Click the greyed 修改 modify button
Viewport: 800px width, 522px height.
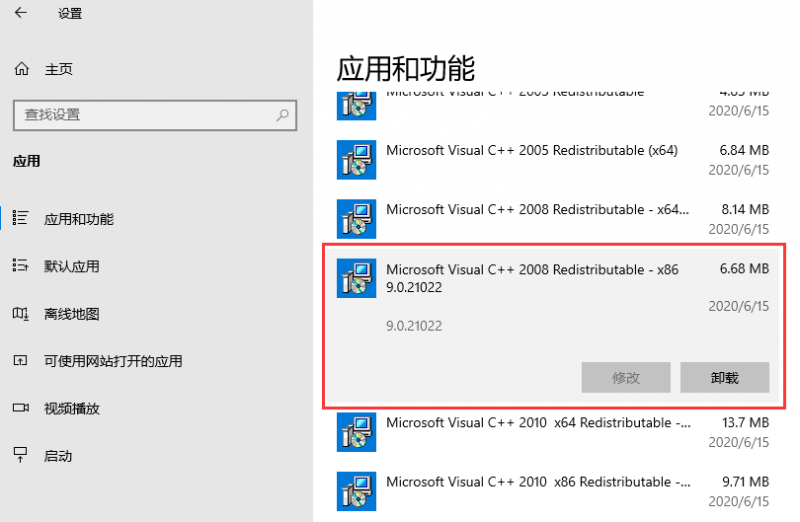pos(626,378)
